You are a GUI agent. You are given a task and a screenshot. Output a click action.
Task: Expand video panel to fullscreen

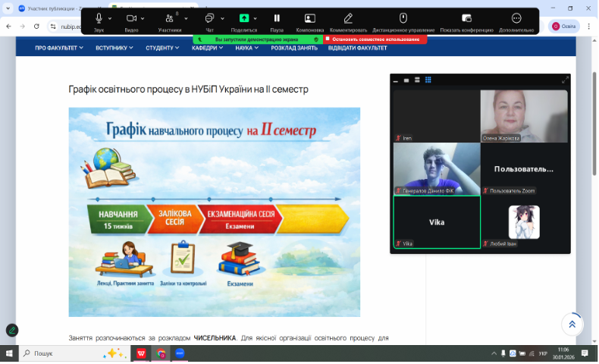tap(565, 80)
